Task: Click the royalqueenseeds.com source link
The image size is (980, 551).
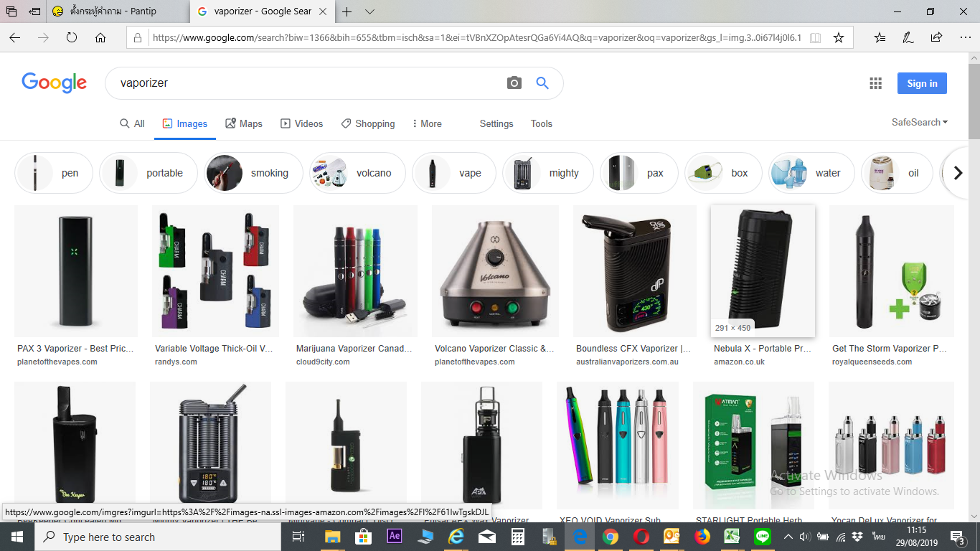Action: [872, 362]
